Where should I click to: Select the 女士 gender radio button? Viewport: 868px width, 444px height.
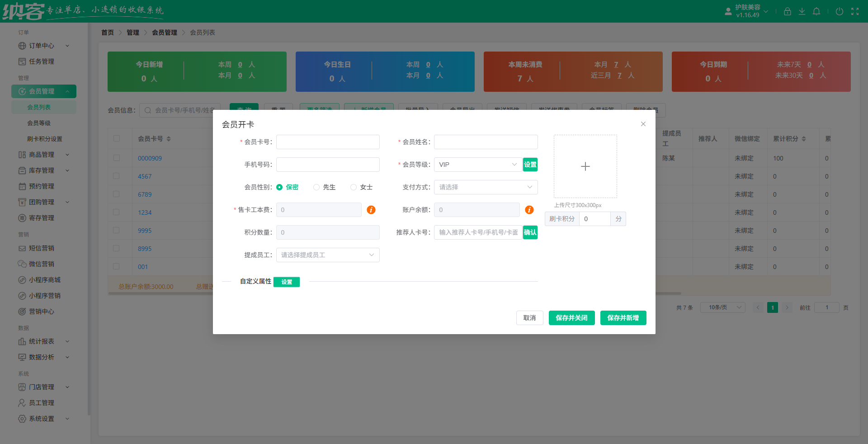(x=354, y=187)
